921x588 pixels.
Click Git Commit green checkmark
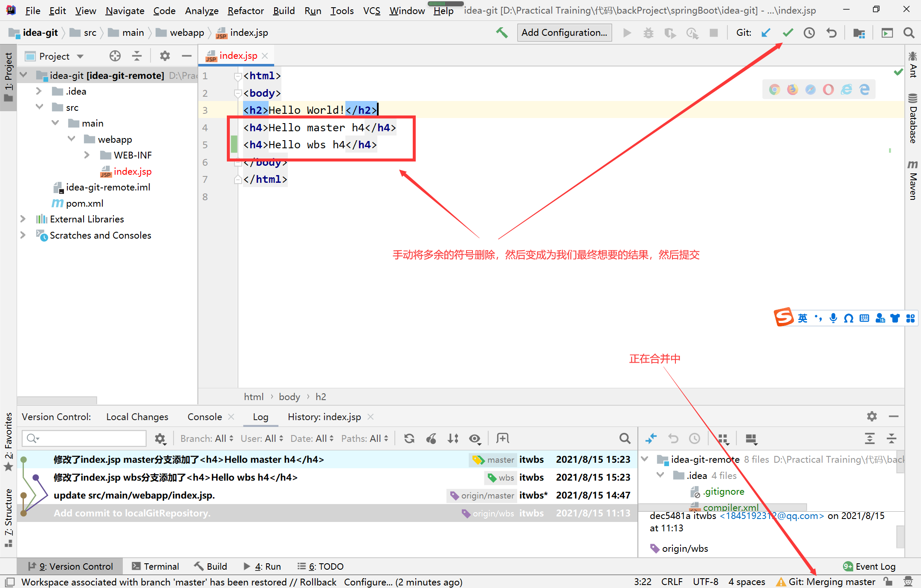click(x=788, y=33)
